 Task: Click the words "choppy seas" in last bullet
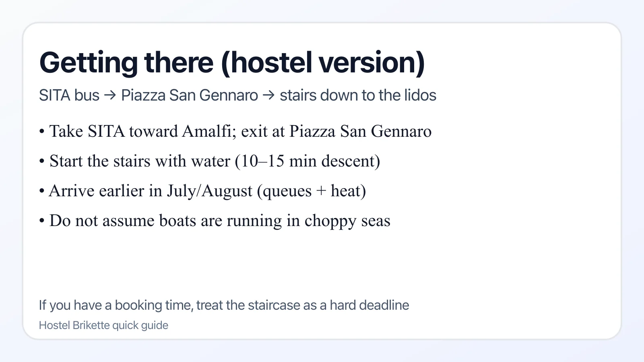pyautogui.click(x=347, y=221)
